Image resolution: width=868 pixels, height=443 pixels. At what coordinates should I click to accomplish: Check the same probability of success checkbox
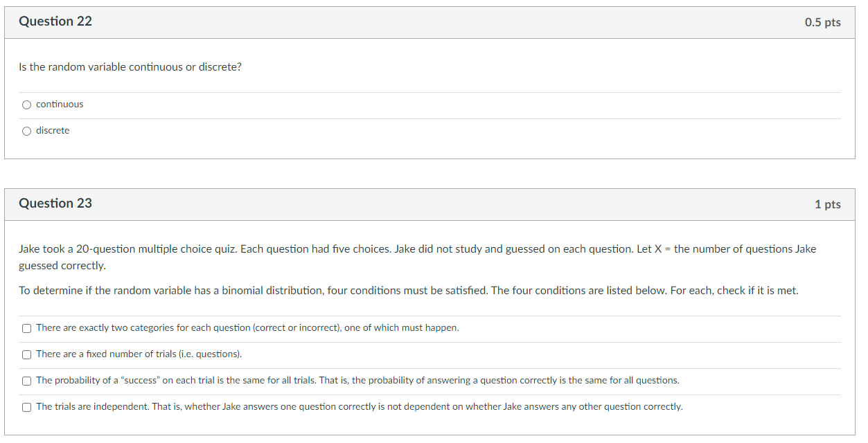[26, 380]
